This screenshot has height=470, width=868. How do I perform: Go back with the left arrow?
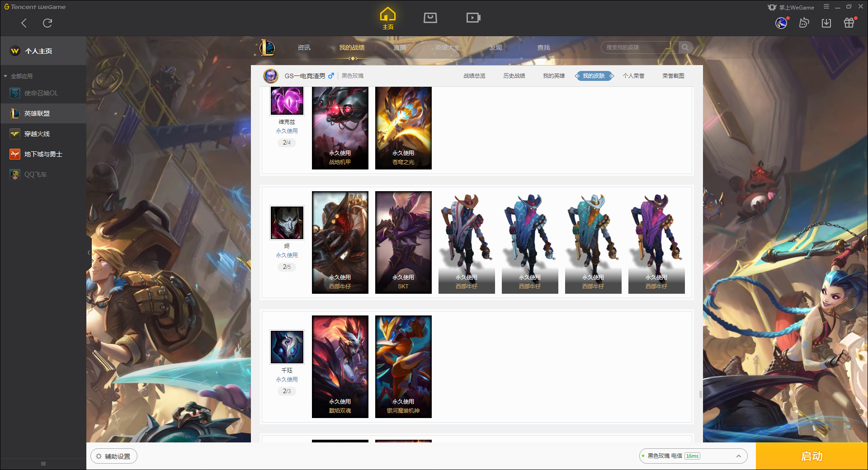pos(24,23)
